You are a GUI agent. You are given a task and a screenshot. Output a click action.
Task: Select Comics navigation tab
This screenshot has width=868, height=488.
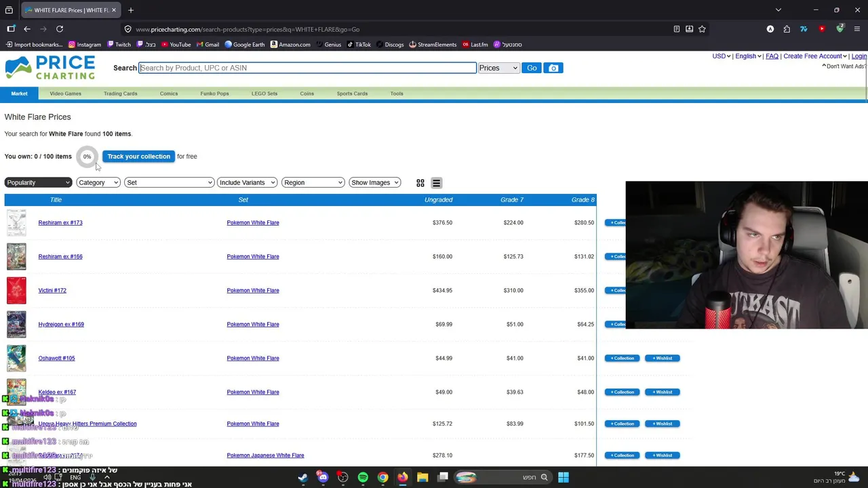169,94
